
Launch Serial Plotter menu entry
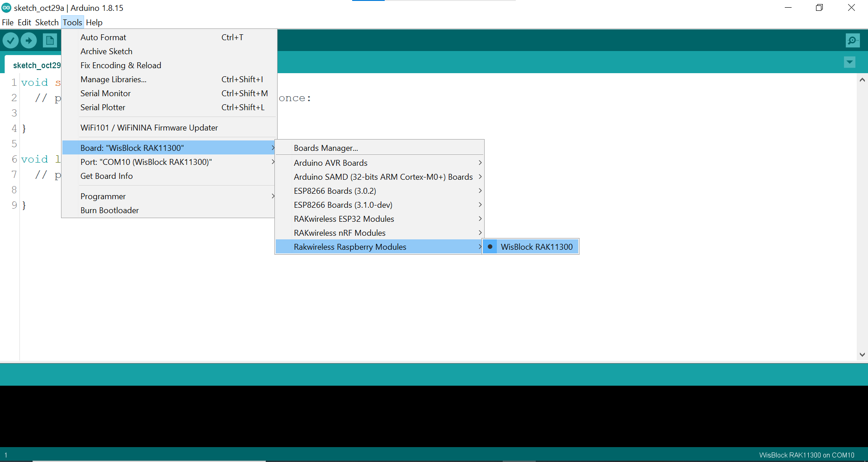(169, 107)
